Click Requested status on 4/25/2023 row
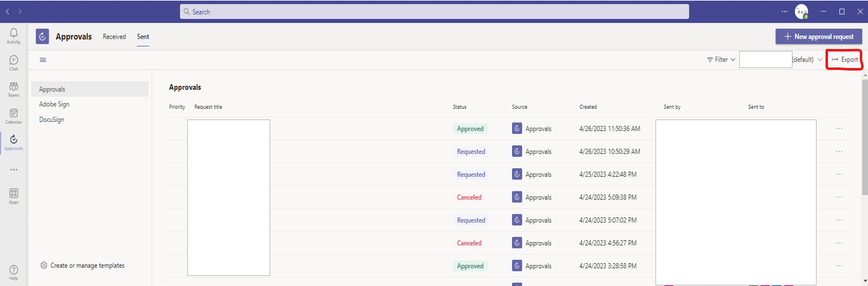This screenshot has height=286, width=868. [471, 174]
